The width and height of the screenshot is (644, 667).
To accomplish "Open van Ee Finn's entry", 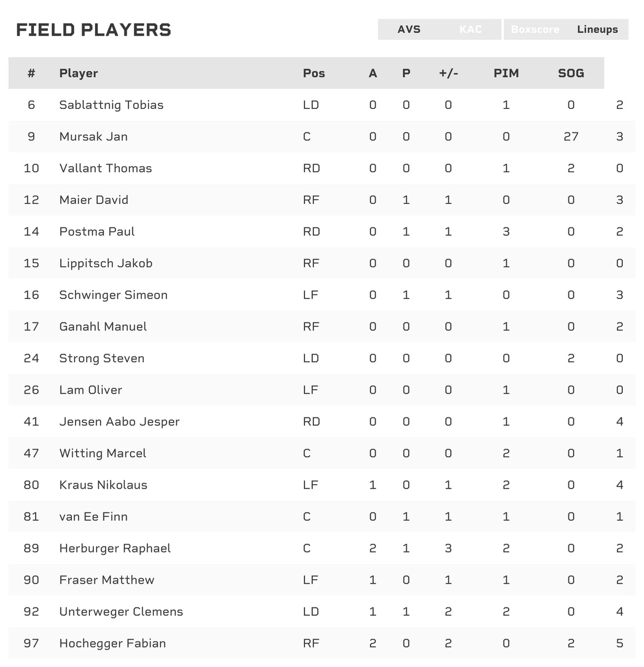I will (93, 517).
